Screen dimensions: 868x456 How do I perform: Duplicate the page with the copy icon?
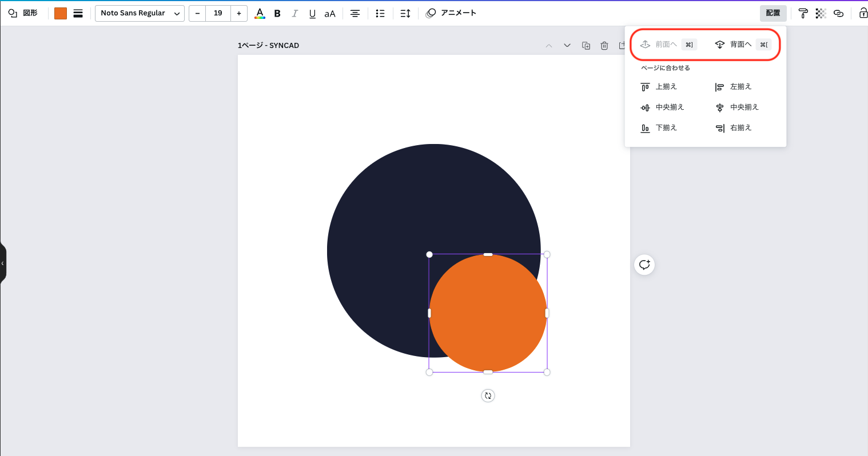(x=586, y=45)
